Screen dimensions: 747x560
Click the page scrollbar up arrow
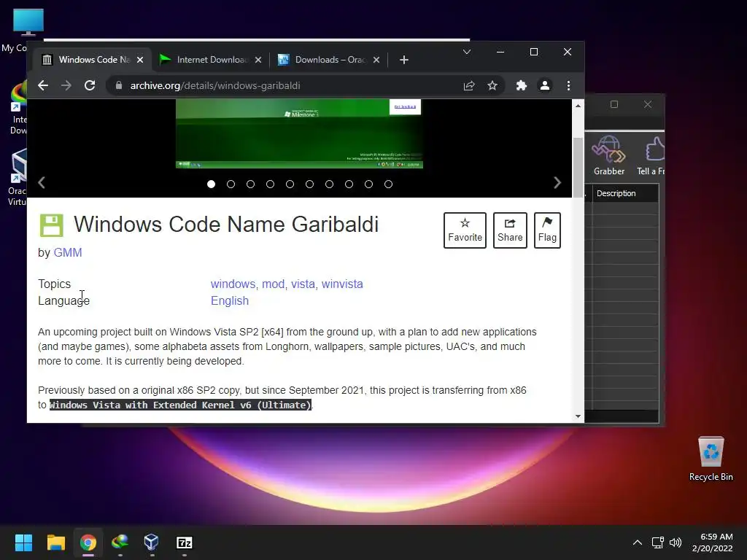(x=578, y=106)
